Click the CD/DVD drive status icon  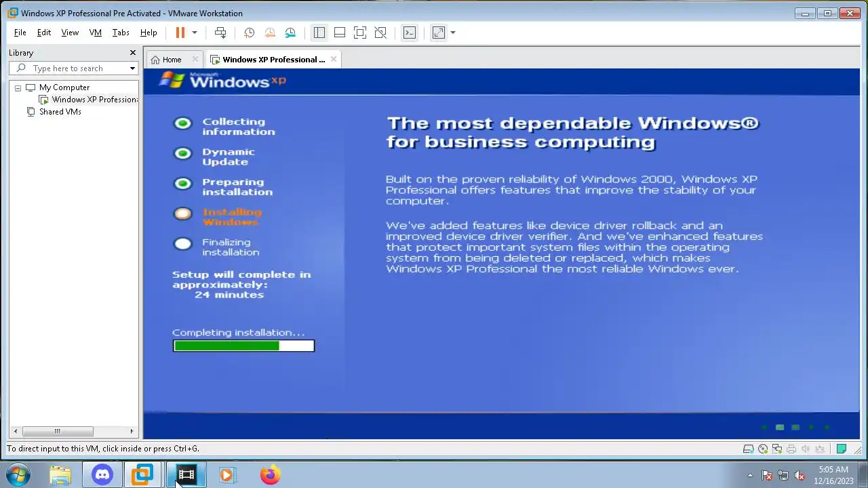tap(763, 449)
